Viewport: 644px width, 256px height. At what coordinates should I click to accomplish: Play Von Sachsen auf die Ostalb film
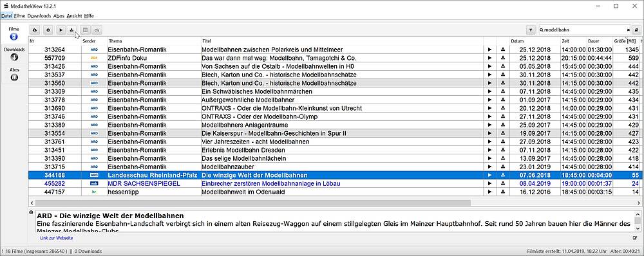489,66
